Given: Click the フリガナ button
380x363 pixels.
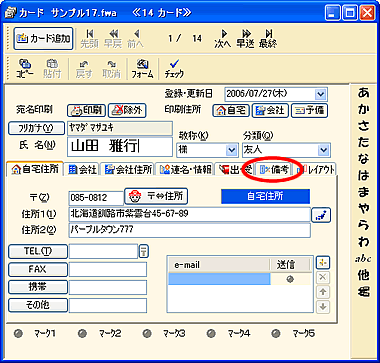Looking at the screenshot, I should pyautogui.click(x=36, y=128).
